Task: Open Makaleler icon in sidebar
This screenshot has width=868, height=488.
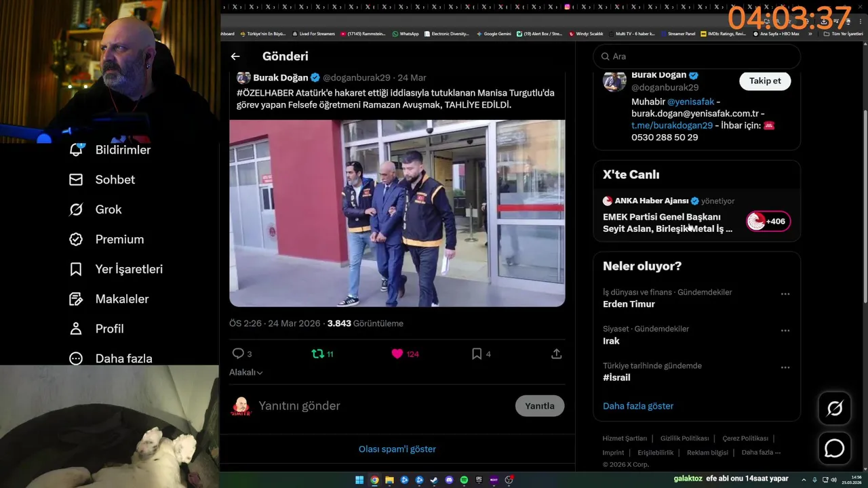Action: point(76,299)
